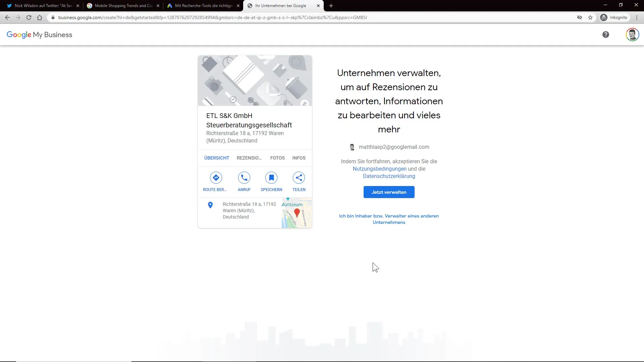
Task: Open the Nutzungsbedingungen link
Action: pos(380,169)
